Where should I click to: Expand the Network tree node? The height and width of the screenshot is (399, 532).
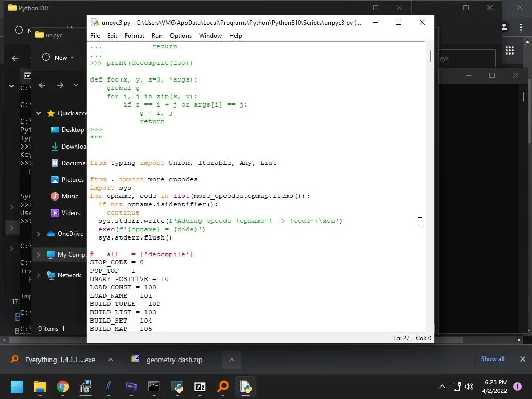(38, 275)
